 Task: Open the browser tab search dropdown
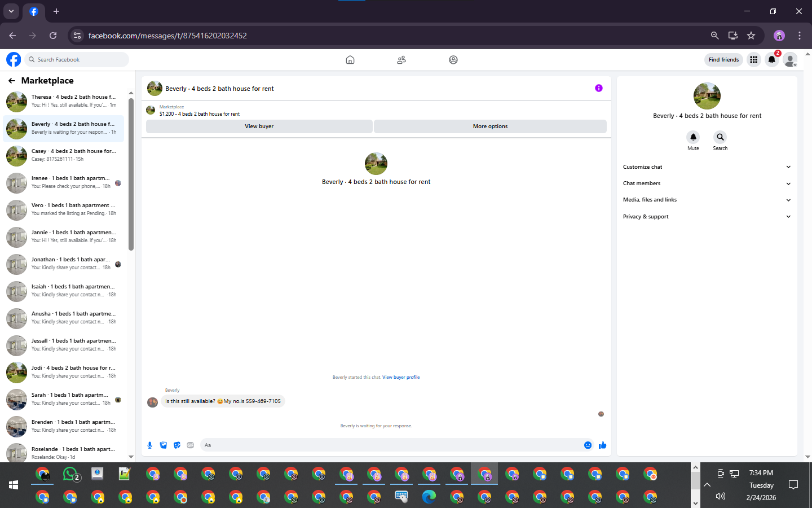point(11,11)
